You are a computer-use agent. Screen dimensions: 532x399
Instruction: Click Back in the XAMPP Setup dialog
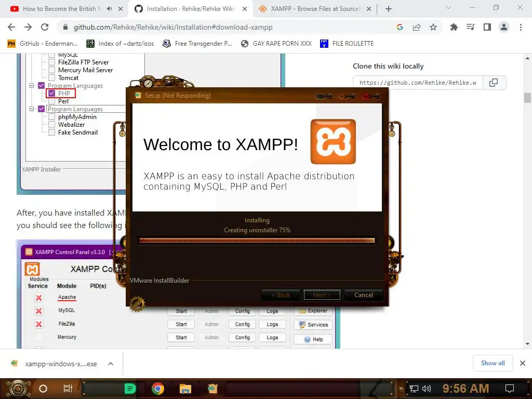coord(280,295)
